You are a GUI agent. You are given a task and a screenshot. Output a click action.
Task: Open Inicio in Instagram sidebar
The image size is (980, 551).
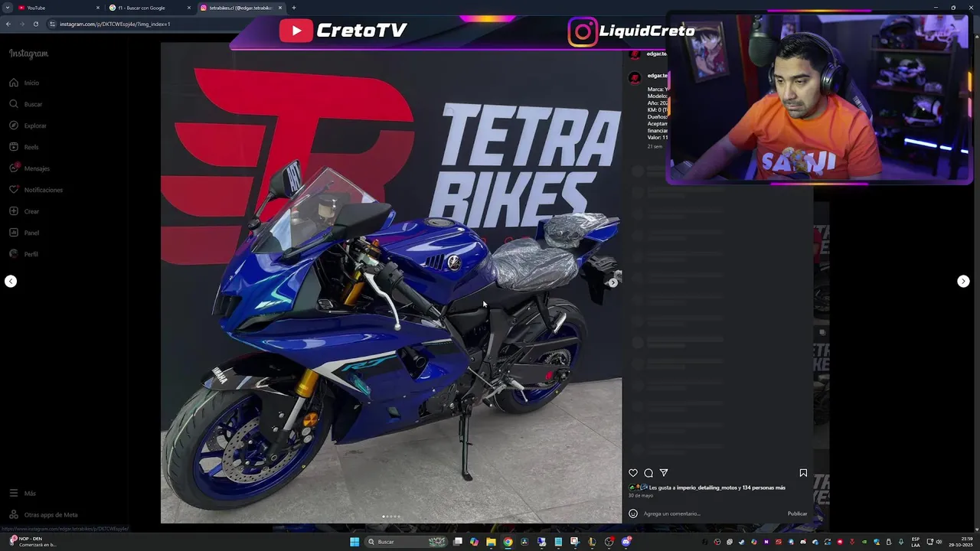[x=24, y=83]
